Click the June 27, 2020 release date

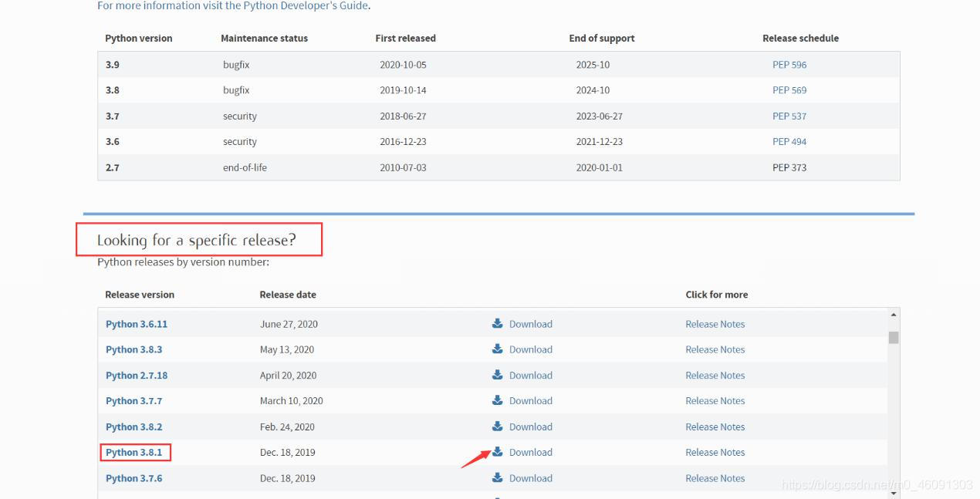(289, 324)
